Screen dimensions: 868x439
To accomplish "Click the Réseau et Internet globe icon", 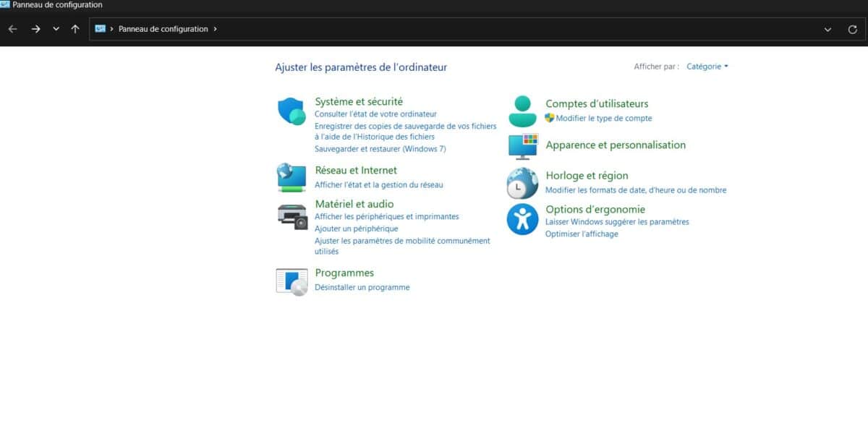I will [x=292, y=178].
